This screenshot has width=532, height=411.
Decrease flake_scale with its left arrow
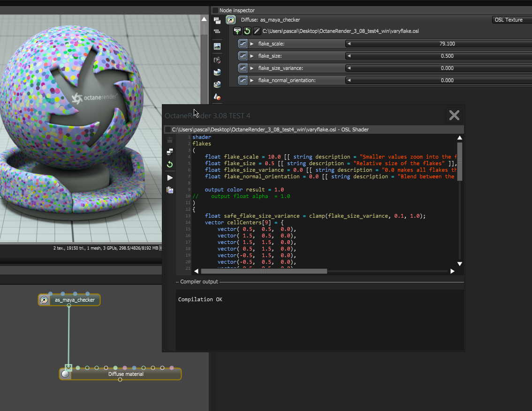[349, 44]
